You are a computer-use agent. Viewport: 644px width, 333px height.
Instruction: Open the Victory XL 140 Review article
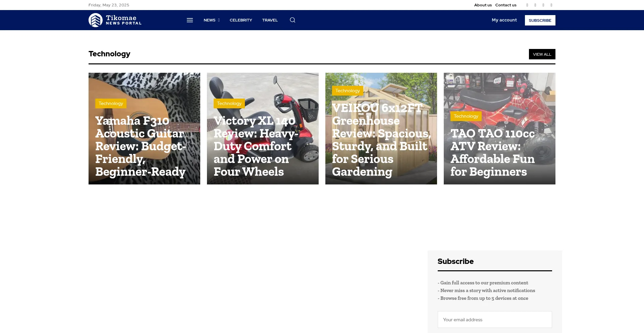point(255,146)
